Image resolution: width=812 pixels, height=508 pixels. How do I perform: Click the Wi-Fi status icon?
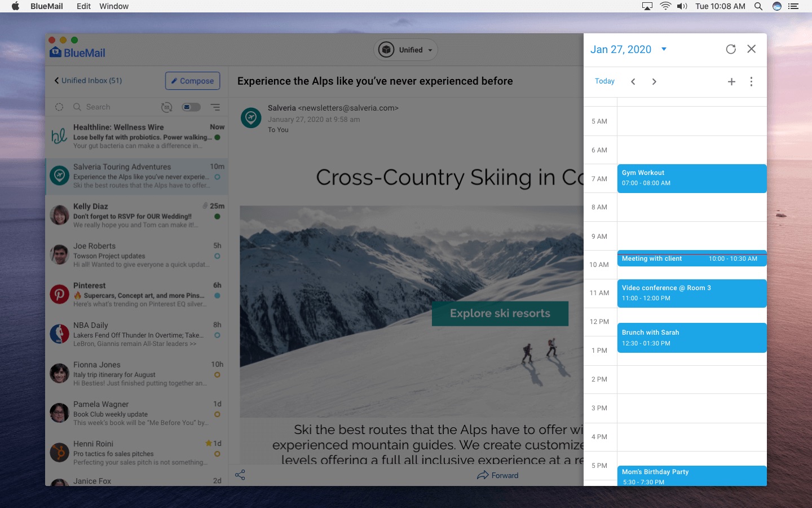[665, 6]
